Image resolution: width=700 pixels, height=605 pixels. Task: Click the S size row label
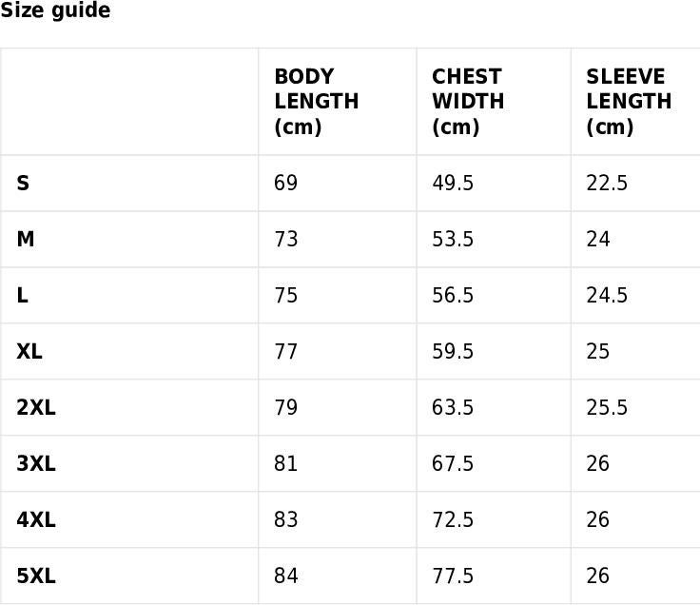coord(23,183)
